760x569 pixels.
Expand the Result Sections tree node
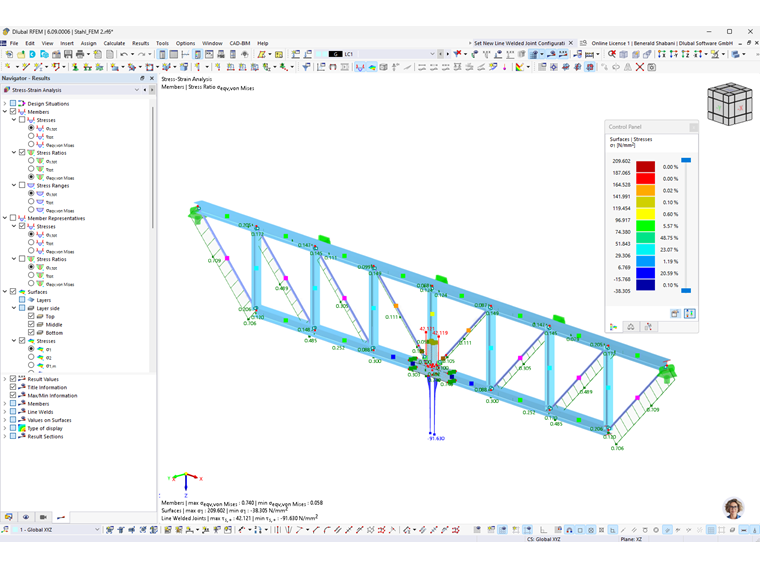(x=5, y=436)
